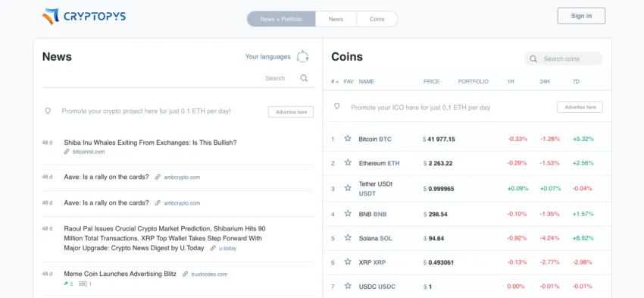Open the USDC coin name
Viewport: 644px width, 298px height.
coord(377,287)
